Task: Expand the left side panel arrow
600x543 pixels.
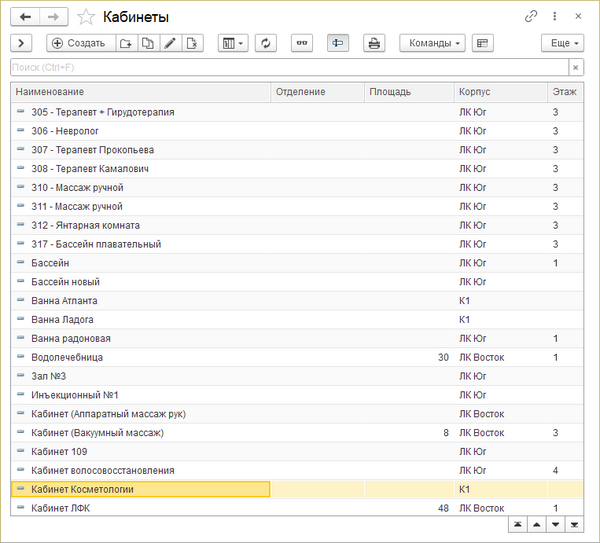Action: coord(21,43)
